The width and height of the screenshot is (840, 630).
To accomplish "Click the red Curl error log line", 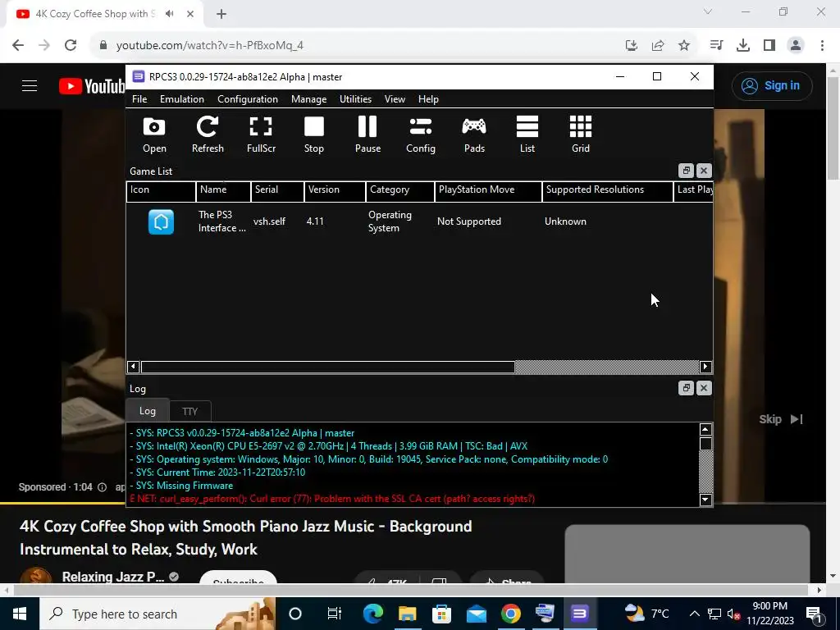I will [x=332, y=499].
